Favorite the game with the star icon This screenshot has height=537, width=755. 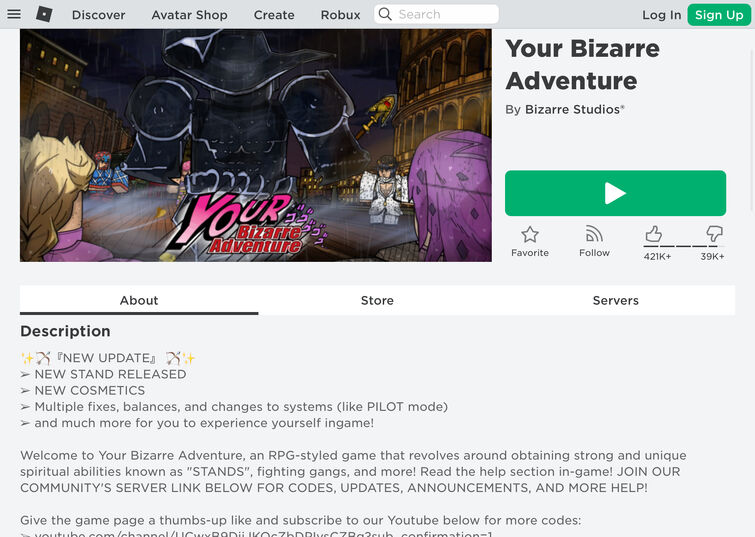pos(530,235)
